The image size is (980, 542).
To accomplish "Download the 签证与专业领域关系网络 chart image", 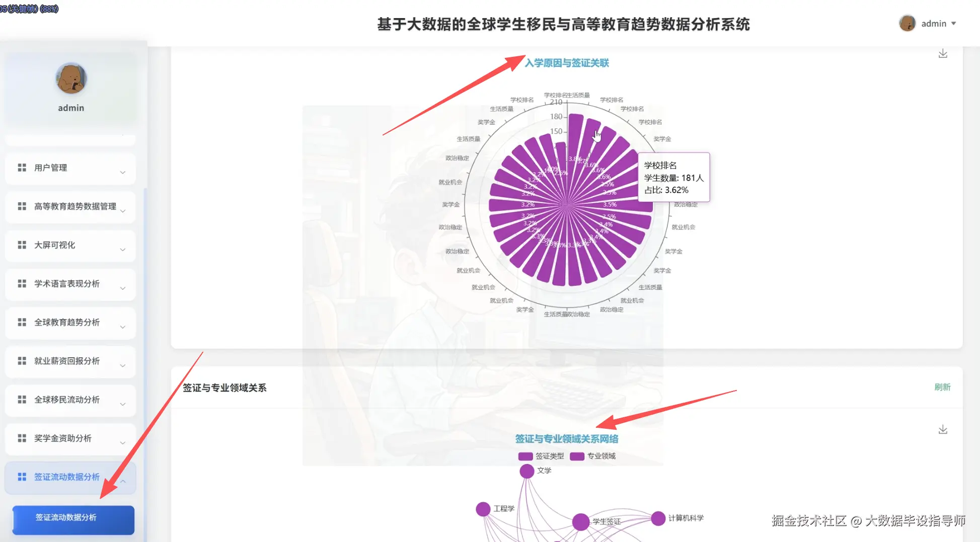I will pos(943,430).
